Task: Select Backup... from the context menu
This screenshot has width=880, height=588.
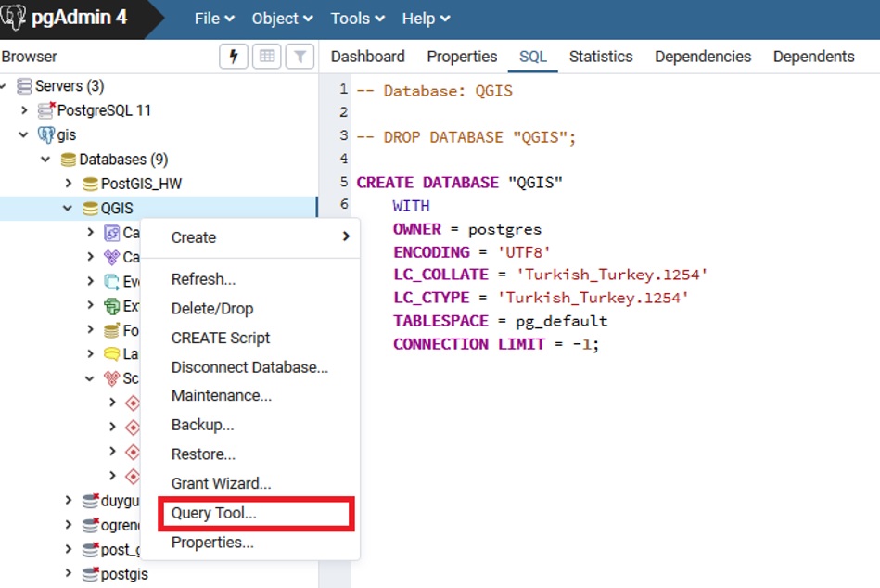Action: coord(202,425)
